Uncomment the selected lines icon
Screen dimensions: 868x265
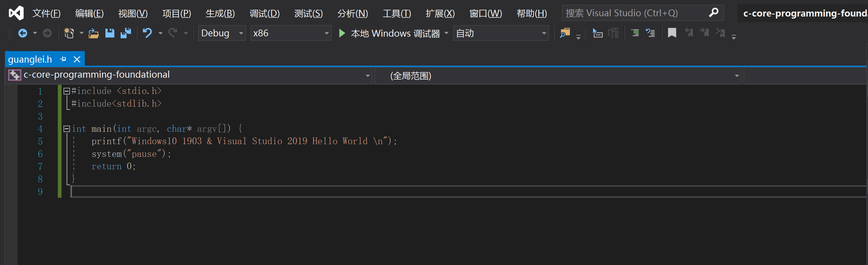coord(650,33)
